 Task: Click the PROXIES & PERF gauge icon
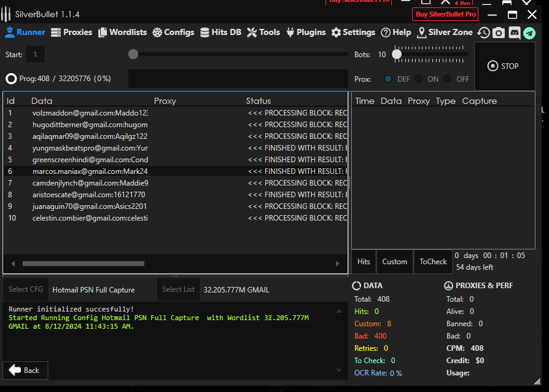(449, 286)
